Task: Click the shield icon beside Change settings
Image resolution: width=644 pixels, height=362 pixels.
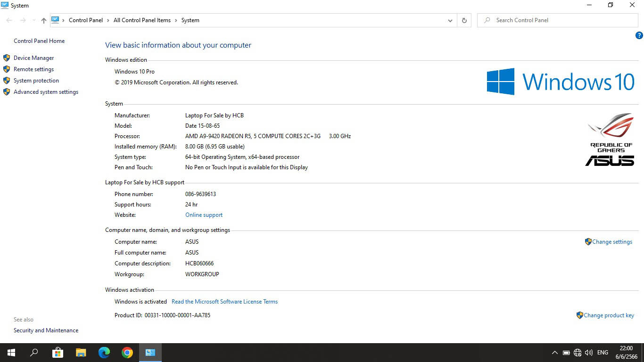Action: pyautogui.click(x=588, y=242)
